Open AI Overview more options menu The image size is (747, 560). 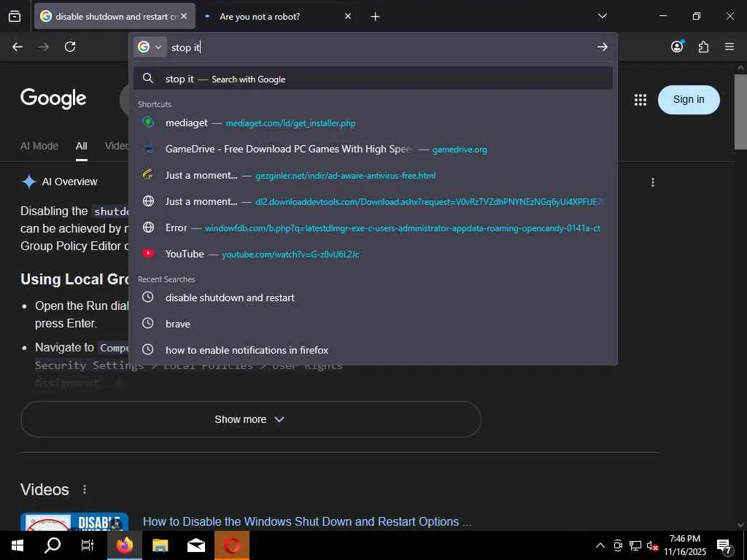tap(653, 182)
